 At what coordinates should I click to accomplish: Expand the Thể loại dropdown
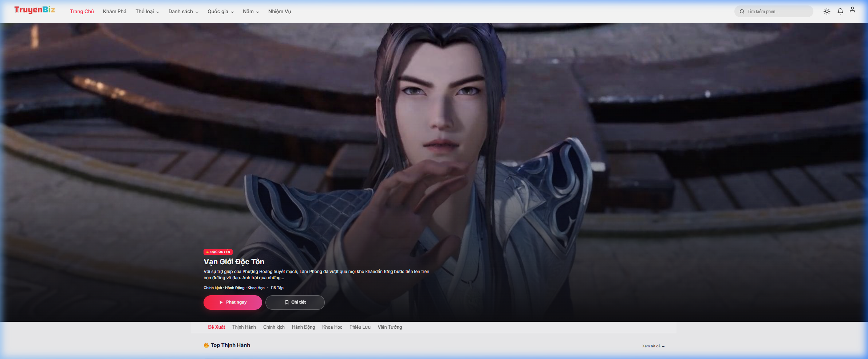coord(147,12)
